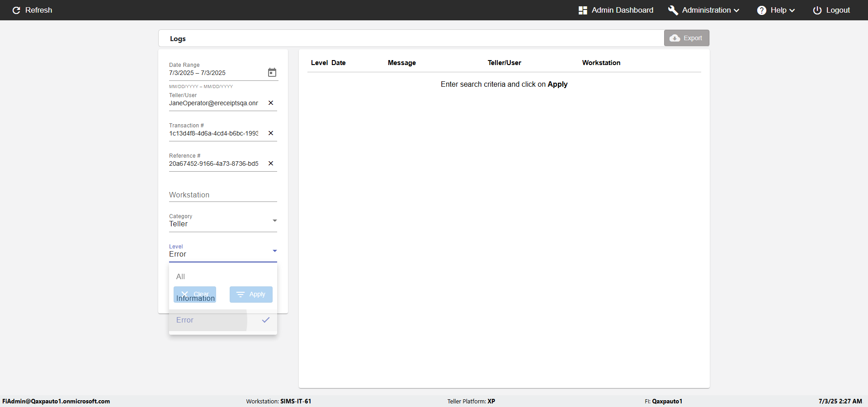Open the Date Range calendar picker icon
Image resolution: width=868 pixels, height=407 pixels.
coord(272,72)
